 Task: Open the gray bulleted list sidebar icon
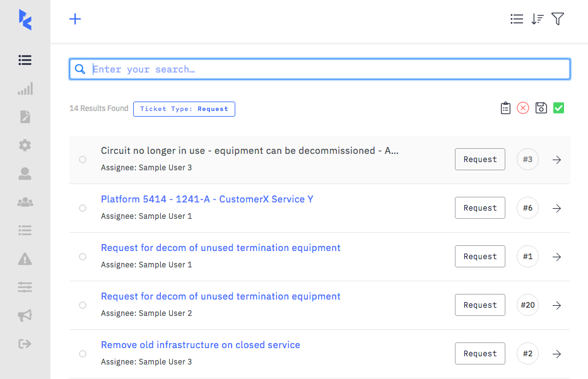click(x=25, y=230)
